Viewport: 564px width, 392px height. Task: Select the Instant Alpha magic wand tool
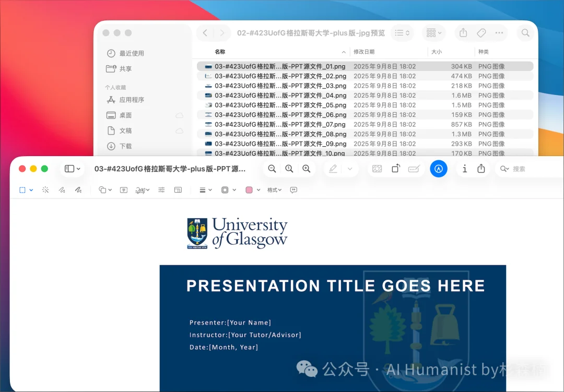45,190
